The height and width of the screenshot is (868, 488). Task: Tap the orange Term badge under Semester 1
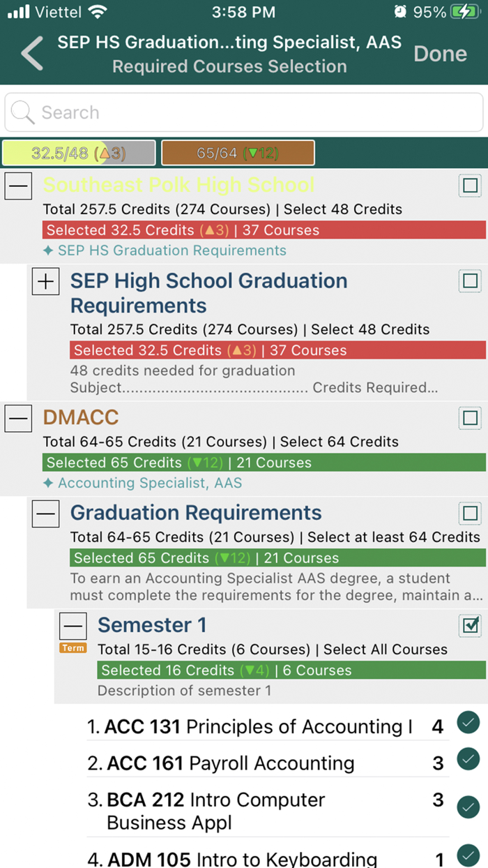pyautogui.click(x=73, y=648)
